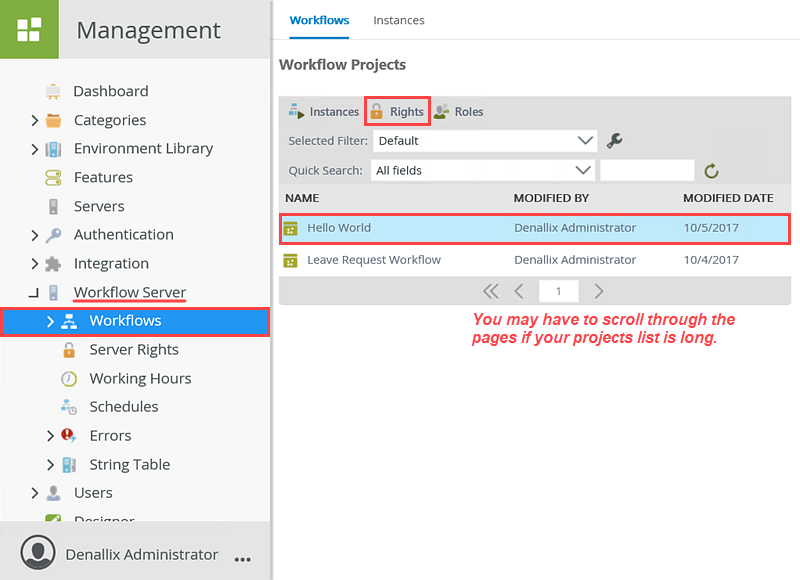Viewport: 800px width, 580px height.
Task: Select the Leave Request Workflow name
Action: pos(373,260)
